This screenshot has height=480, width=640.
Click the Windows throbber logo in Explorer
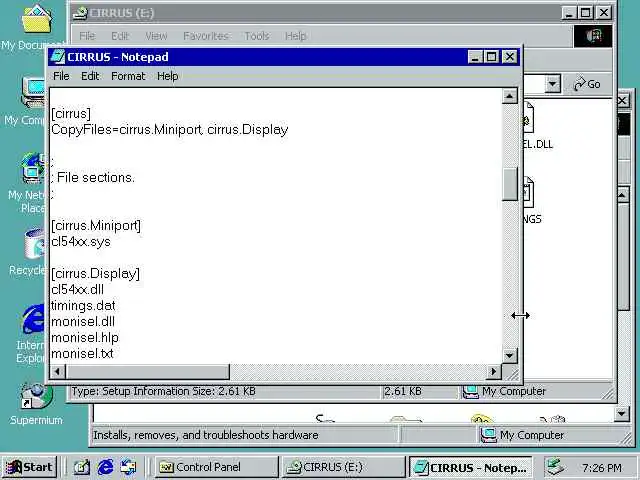point(593,36)
